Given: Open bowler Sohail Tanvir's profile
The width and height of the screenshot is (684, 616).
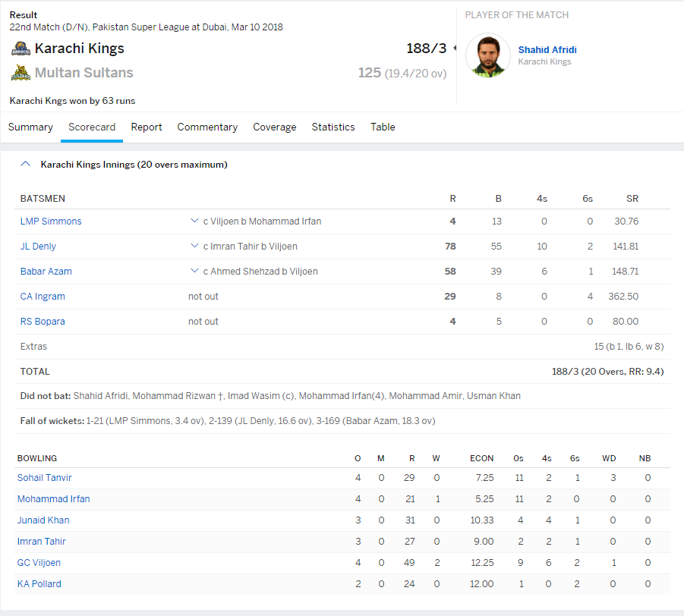Looking at the screenshot, I should point(45,478).
